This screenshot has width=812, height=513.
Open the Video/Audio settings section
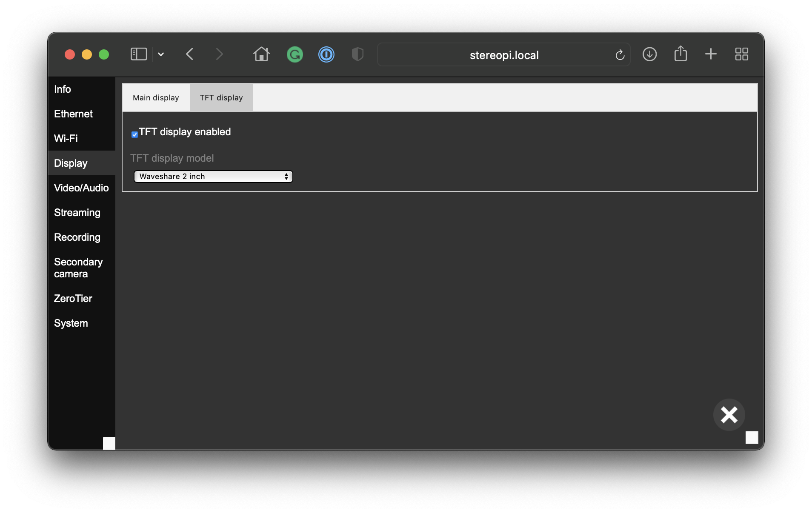pos(81,188)
